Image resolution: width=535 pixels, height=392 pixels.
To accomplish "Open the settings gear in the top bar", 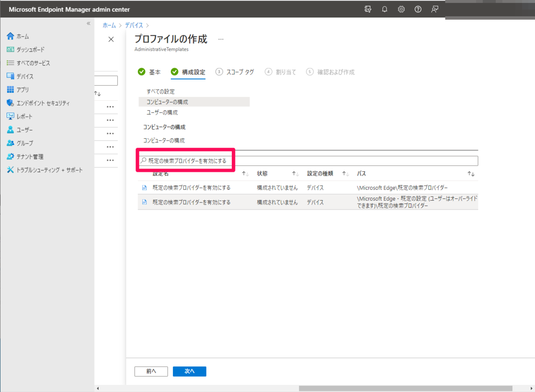I will [x=401, y=9].
